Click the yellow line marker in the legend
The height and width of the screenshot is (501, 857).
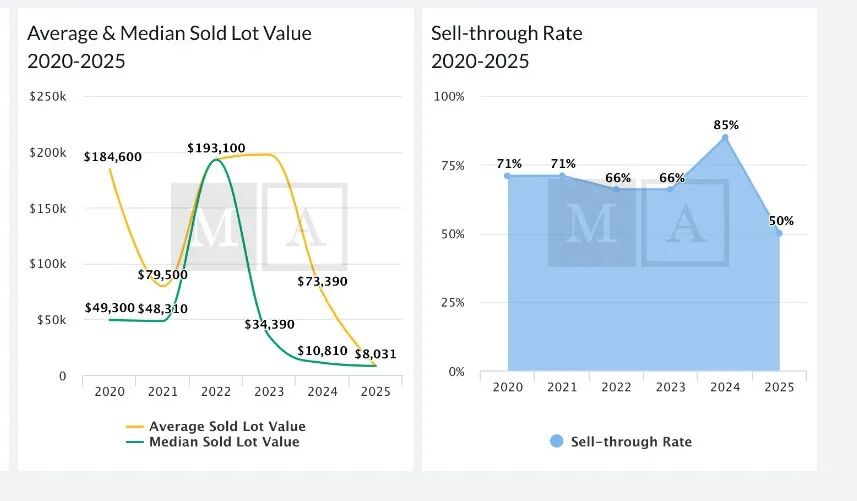(x=134, y=427)
